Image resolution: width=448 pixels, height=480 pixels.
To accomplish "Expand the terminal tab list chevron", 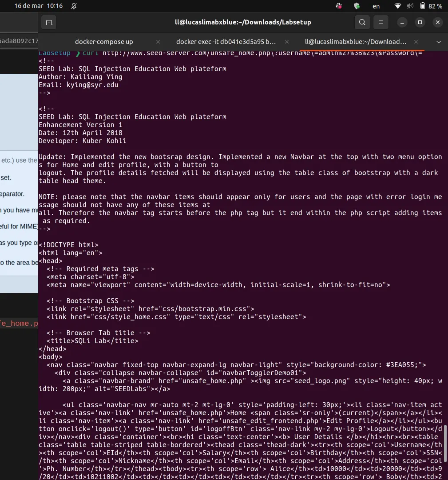I will pyautogui.click(x=439, y=42).
